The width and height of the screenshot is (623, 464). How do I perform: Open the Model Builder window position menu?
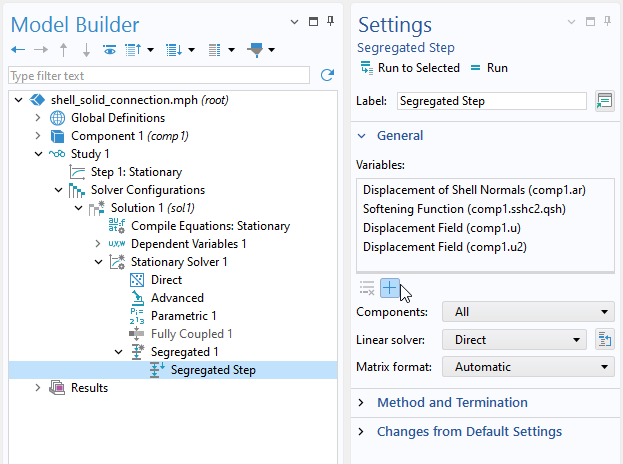[x=294, y=22]
